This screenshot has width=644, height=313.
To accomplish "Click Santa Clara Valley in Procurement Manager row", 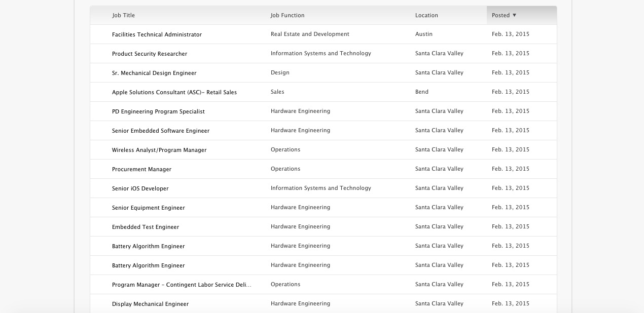I will point(439,169).
